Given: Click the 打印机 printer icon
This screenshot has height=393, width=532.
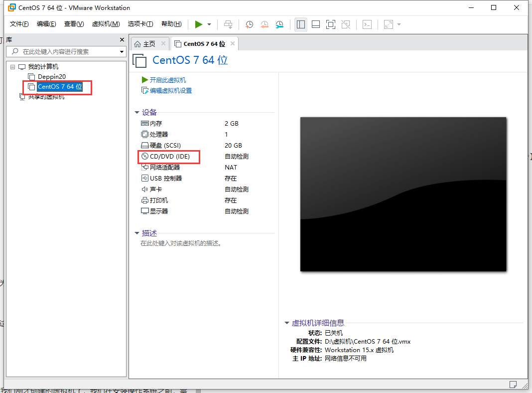Looking at the screenshot, I should (x=145, y=200).
